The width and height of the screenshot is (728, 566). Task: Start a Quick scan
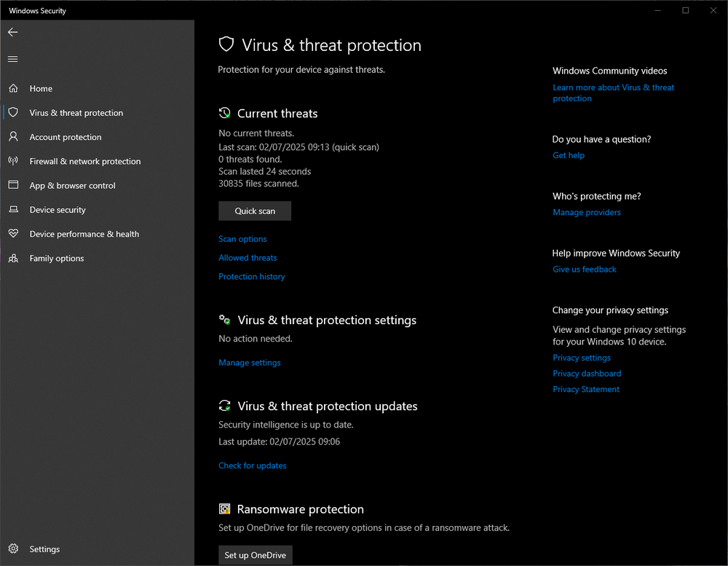point(255,211)
